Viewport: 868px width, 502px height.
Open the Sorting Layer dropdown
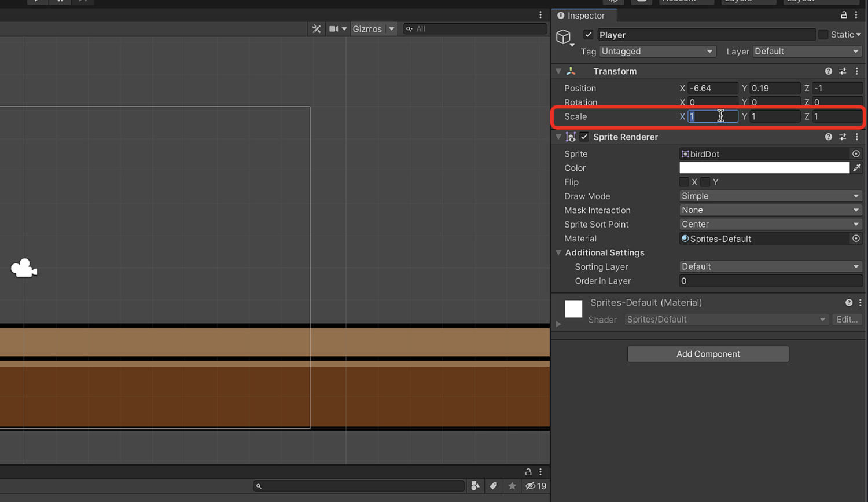[x=771, y=266]
